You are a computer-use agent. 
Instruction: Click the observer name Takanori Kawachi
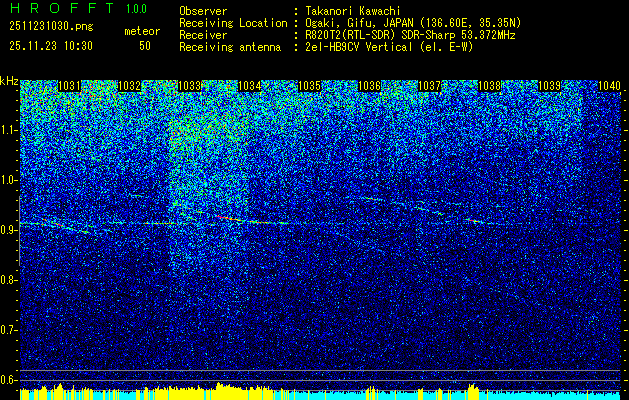tap(351, 11)
